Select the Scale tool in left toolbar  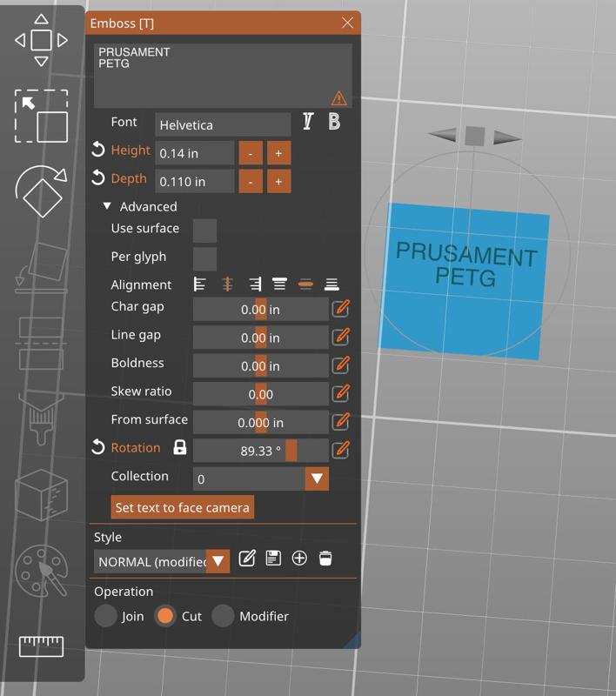pyautogui.click(x=41, y=117)
